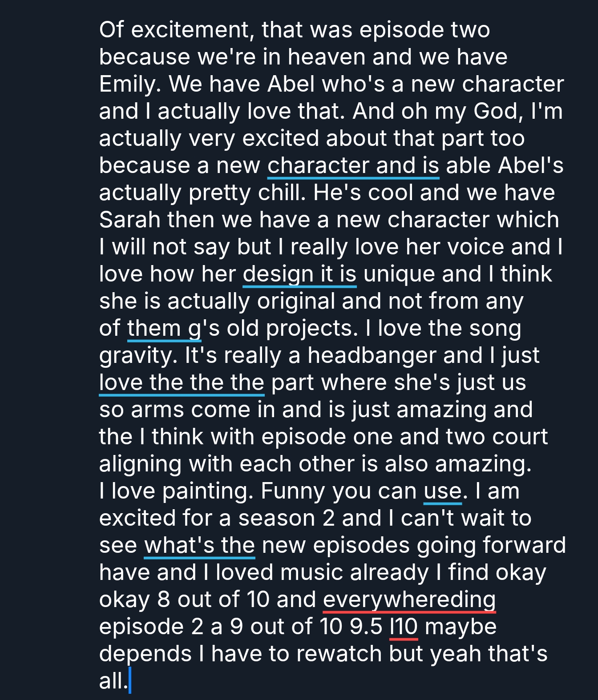Click the misspelled word "everywhereding"
This screenshot has width=598, height=700.
click(x=409, y=600)
